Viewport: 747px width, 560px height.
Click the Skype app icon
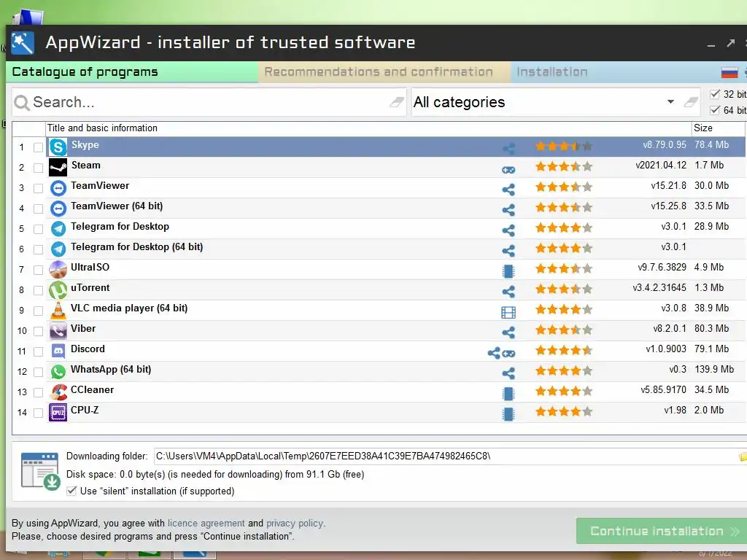(58, 147)
